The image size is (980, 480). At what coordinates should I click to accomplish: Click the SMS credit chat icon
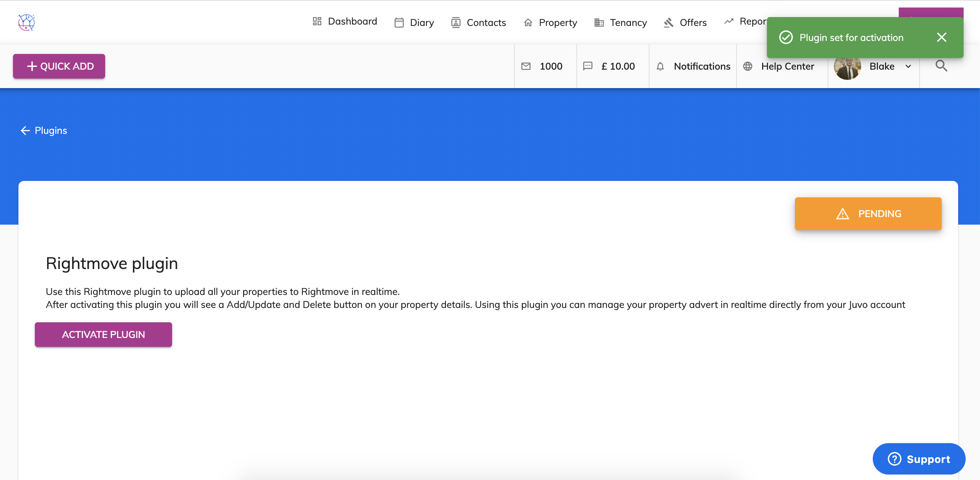coord(588,66)
